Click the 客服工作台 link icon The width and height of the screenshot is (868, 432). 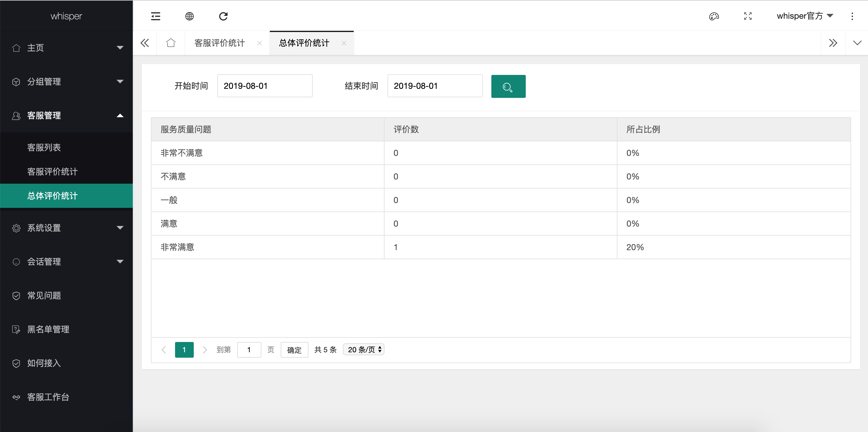point(16,397)
